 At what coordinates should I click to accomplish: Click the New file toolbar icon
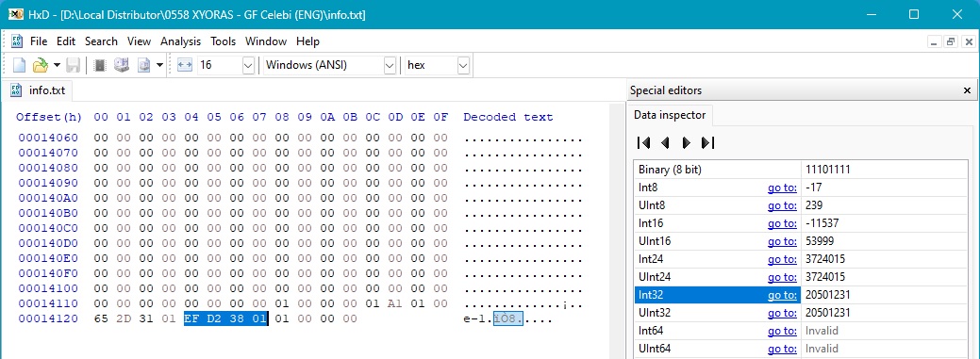click(x=20, y=65)
